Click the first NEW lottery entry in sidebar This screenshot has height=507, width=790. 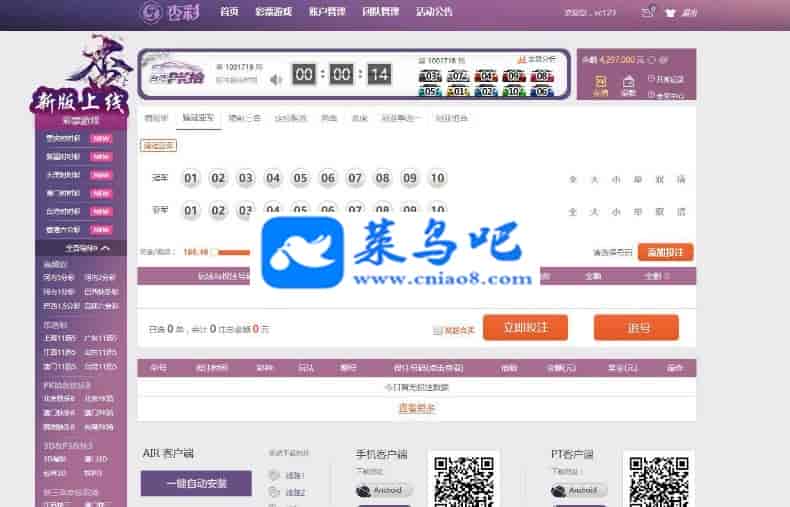pyautogui.click(x=79, y=138)
